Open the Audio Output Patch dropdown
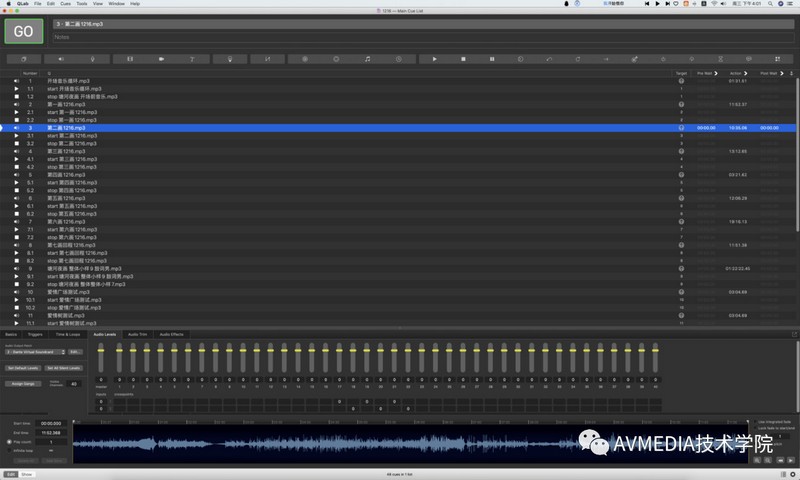800x480 pixels. [34, 352]
